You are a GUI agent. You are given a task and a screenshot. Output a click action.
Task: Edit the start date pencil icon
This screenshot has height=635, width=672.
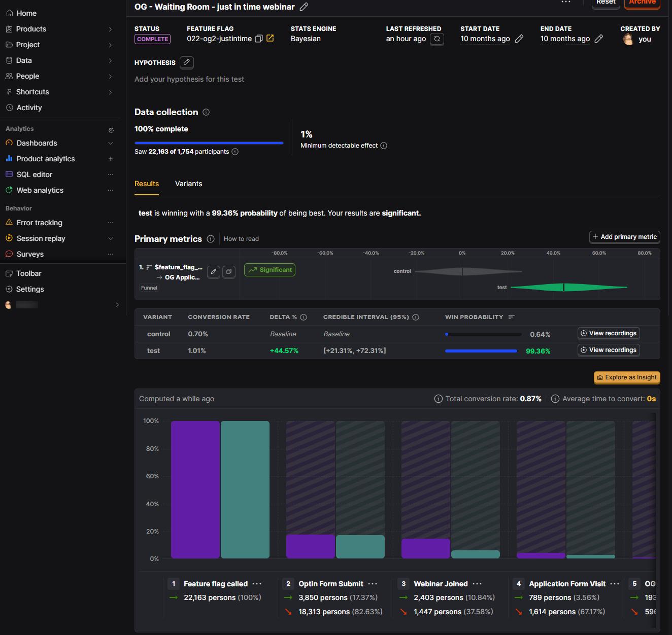click(519, 39)
